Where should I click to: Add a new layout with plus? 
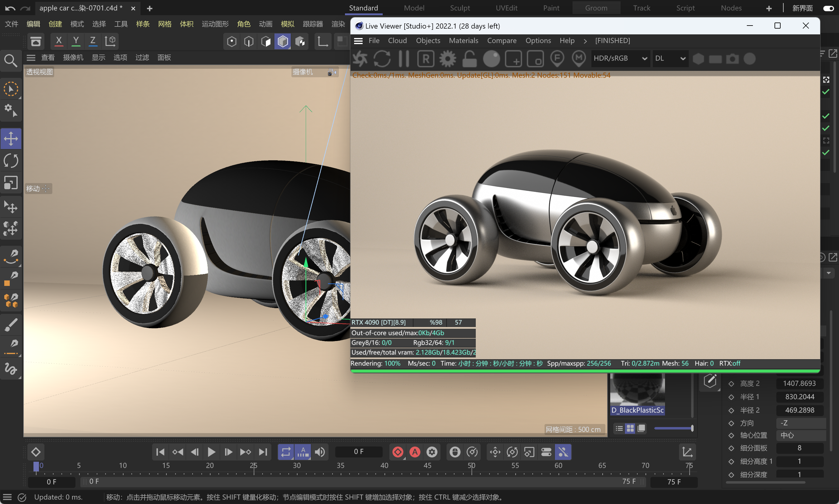[x=769, y=8]
